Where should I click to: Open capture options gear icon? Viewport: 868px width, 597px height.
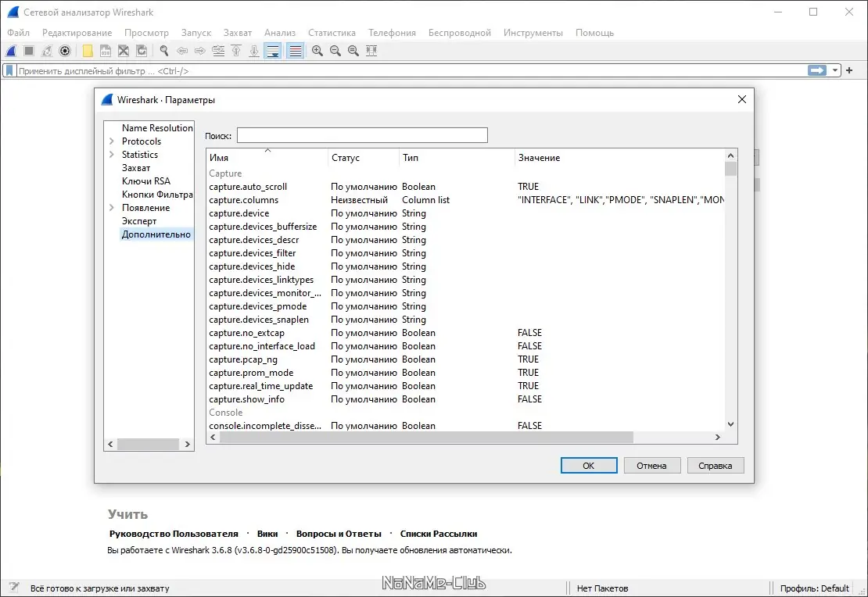pos(65,51)
